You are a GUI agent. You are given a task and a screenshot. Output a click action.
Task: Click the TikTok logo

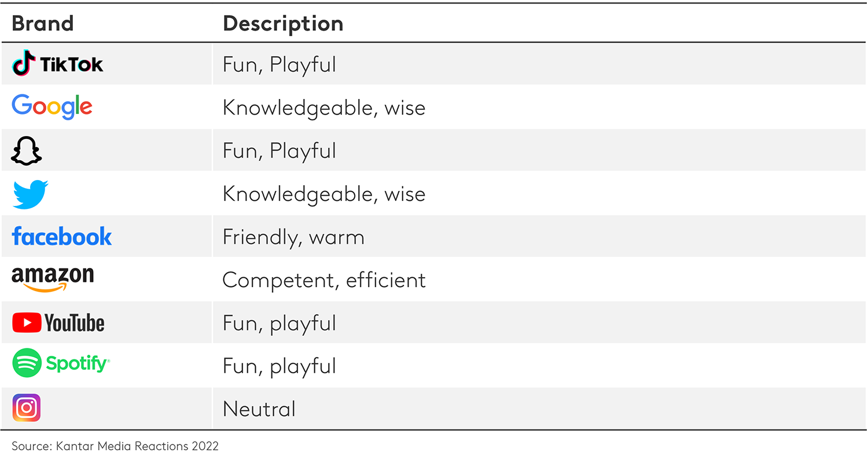click(57, 64)
